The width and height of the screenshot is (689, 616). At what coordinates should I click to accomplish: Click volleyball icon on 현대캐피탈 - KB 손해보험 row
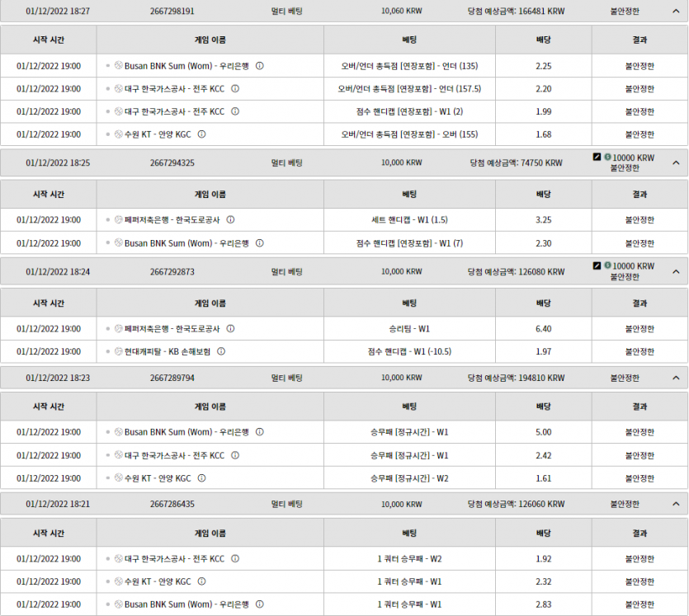(118, 351)
